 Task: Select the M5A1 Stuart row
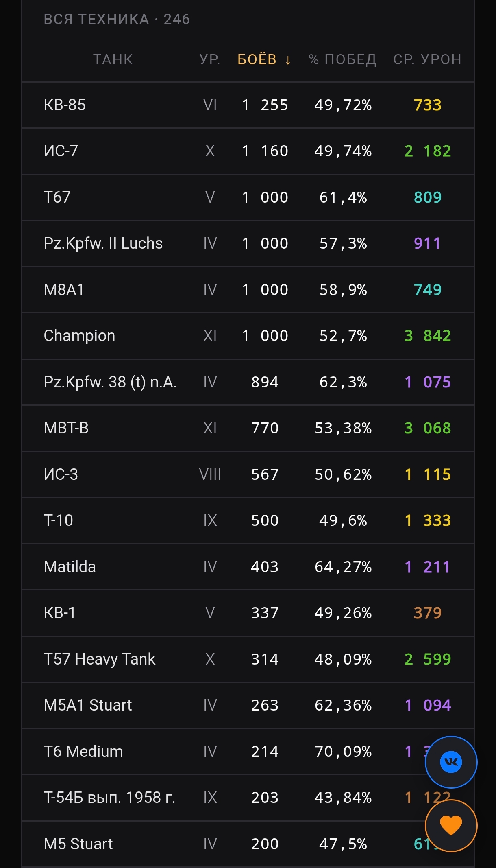248,705
